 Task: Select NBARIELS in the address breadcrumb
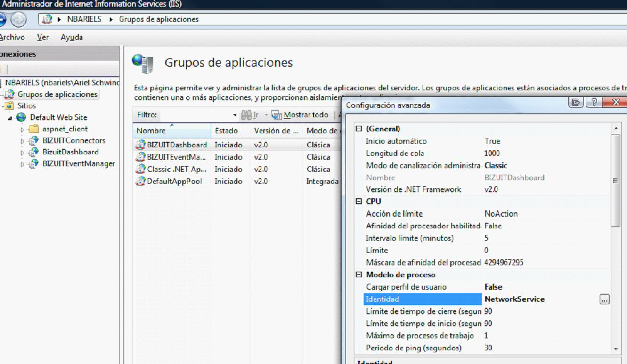tap(84, 19)
